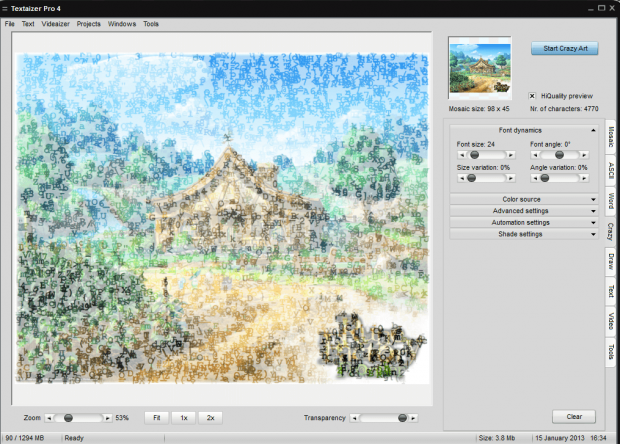
Task: Switch to the Tools side tab
Action: point(611,352)
